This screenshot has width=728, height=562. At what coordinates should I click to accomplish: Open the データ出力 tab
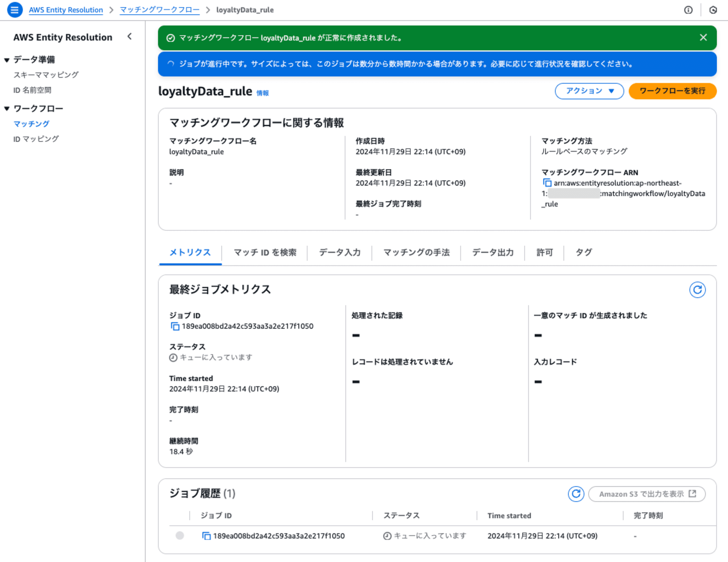(x=492, y=252)
